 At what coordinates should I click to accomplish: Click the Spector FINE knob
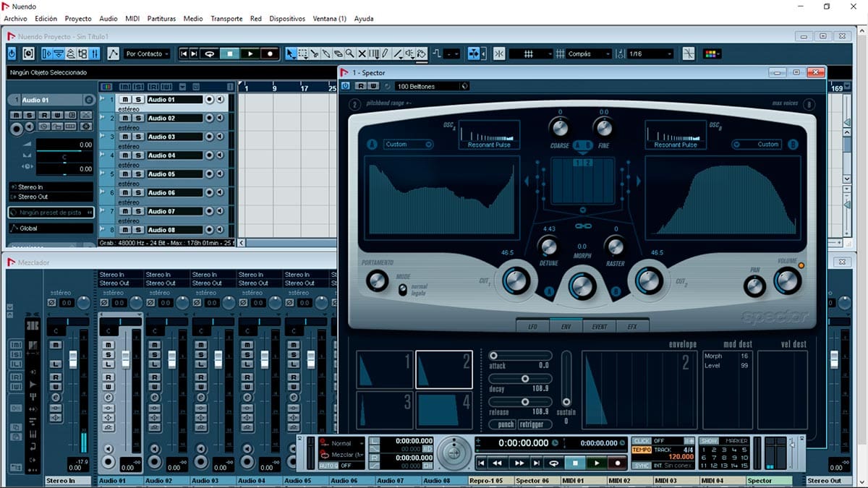[603, 128]
